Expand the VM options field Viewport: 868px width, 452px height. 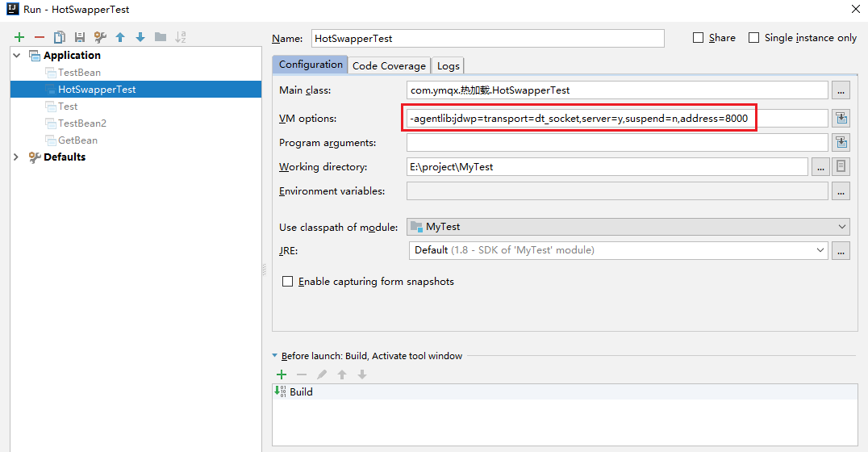point(841,118)
